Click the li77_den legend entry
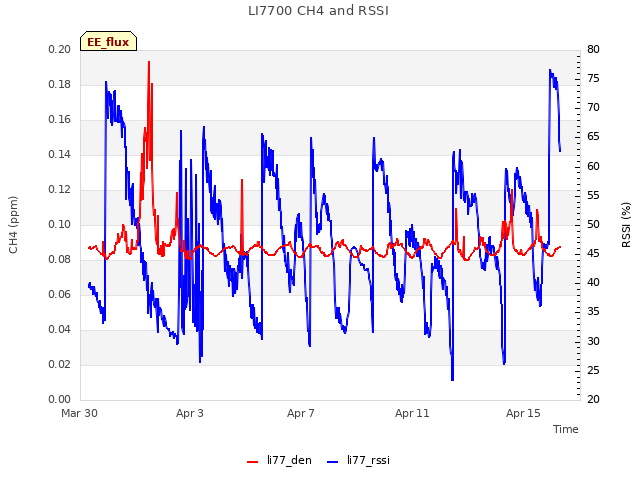This screenshot has width=640, height=480. point(279,460)
